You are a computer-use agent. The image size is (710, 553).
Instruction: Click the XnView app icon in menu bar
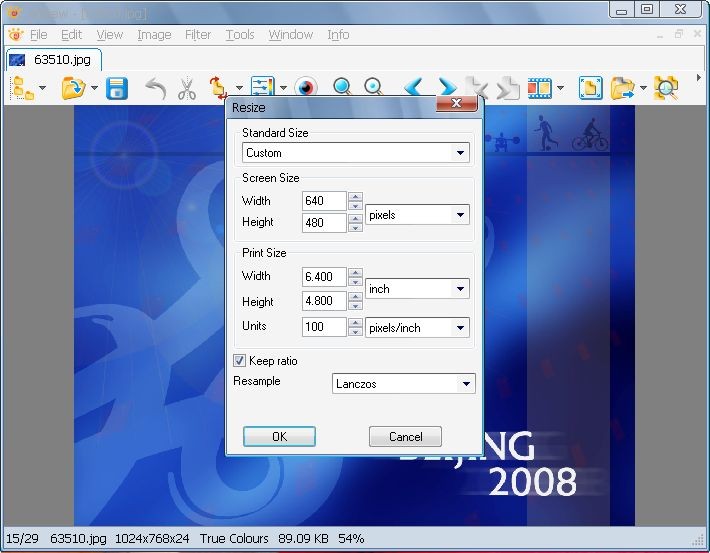tap(15, 34)
